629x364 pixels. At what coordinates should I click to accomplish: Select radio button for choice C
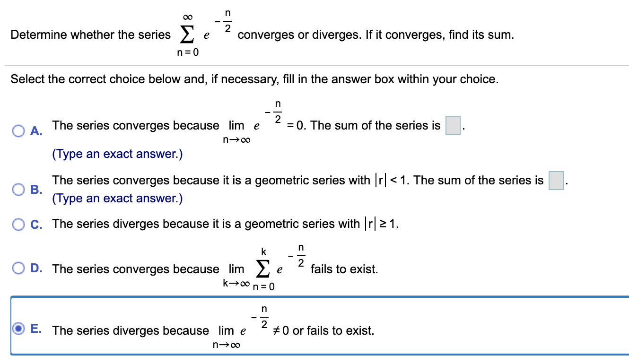tap(18, 224)
